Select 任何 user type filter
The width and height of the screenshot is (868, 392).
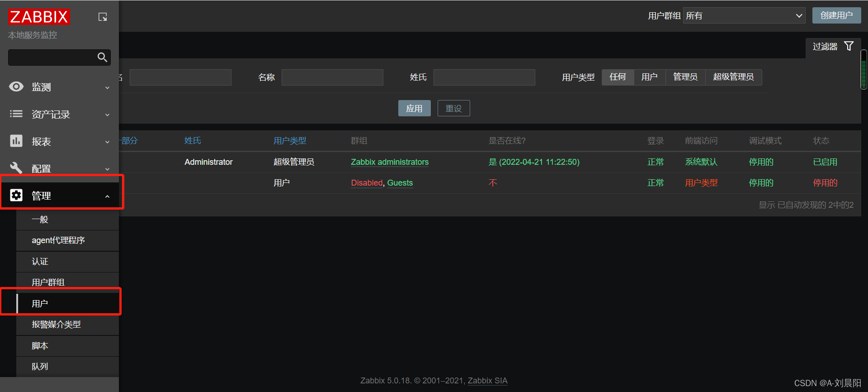pos(618,77)
